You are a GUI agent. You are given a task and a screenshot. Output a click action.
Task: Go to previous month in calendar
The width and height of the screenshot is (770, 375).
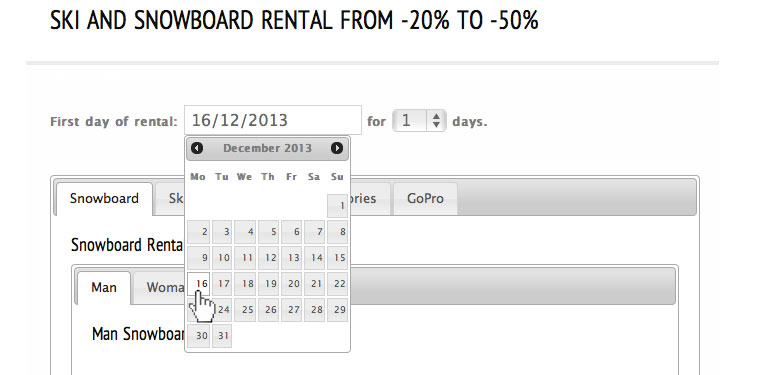(197, 148)
